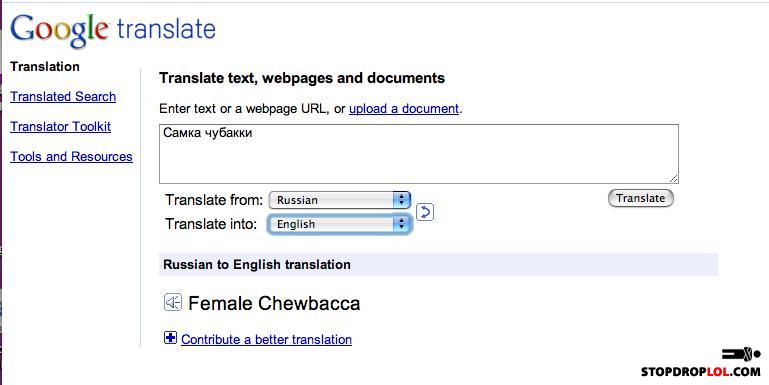The image size is (769, 385).
Task: Click Contribute a better translation link
Action: coord(266,339)
